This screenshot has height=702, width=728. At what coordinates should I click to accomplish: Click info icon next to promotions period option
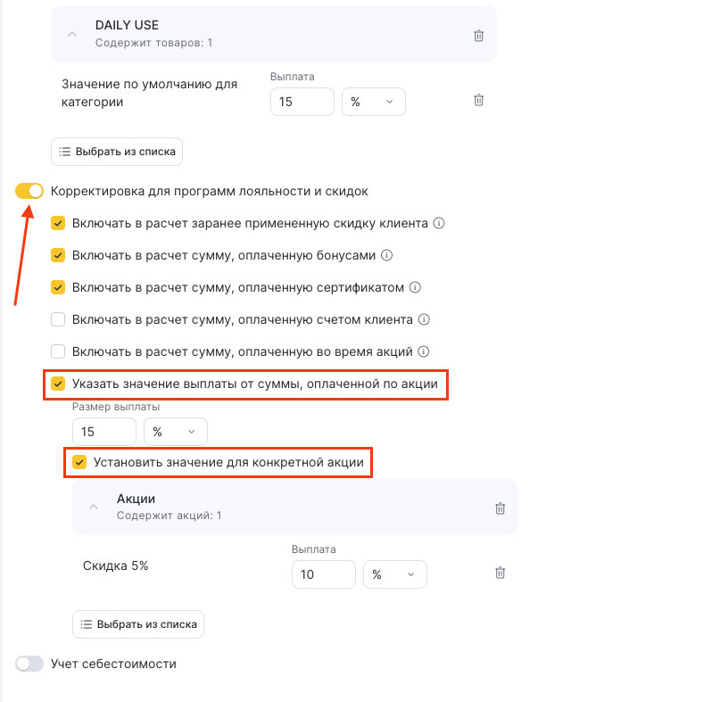tap(425, 351)
